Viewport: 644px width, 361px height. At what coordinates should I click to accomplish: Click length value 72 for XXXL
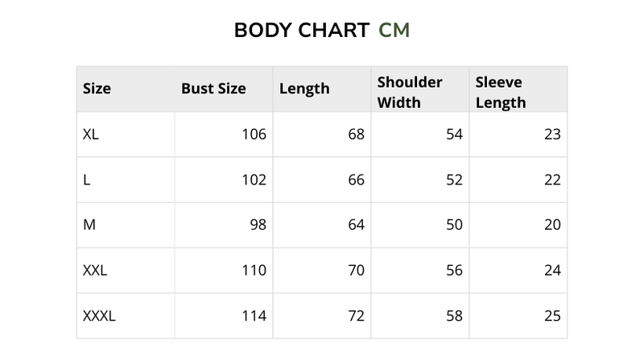tap(356, 316)
